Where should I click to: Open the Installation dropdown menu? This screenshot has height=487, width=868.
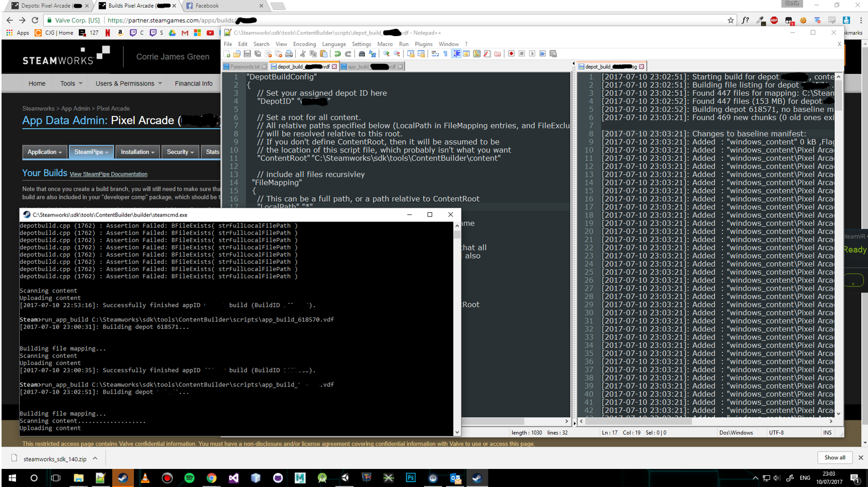click(x=138, y=152)
